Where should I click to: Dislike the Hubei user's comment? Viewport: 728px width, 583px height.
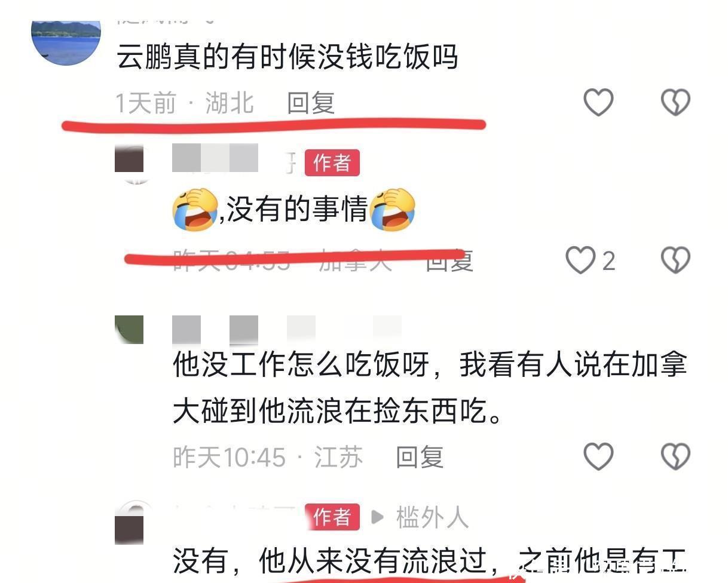coord(675,103)
